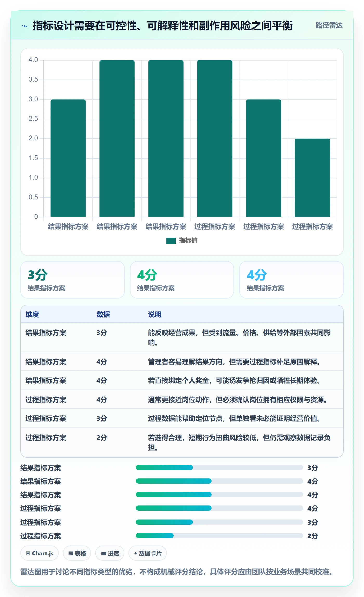This screenshot has width=364, height=597.
Task: Click 结果指标方案 in the 管理者容易理解 row
Action: coord(46,362)
